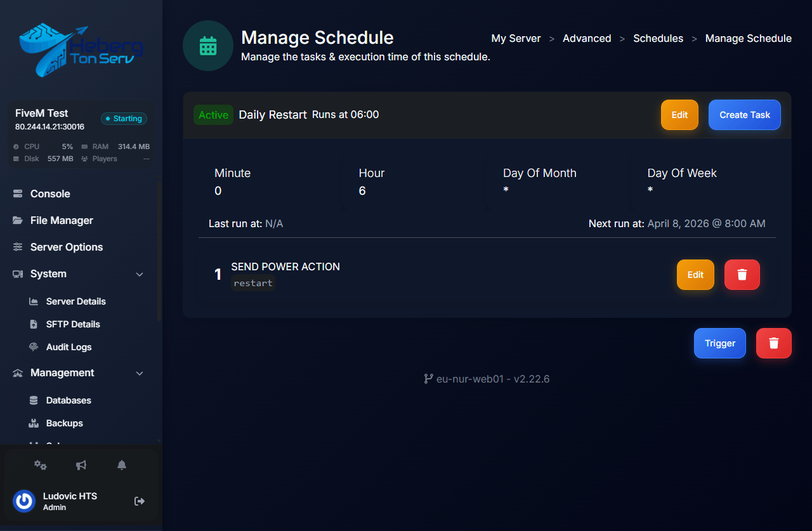Delete the restart task with trash icon
This screenshot has height=531, width=812.
coord(742,275)
